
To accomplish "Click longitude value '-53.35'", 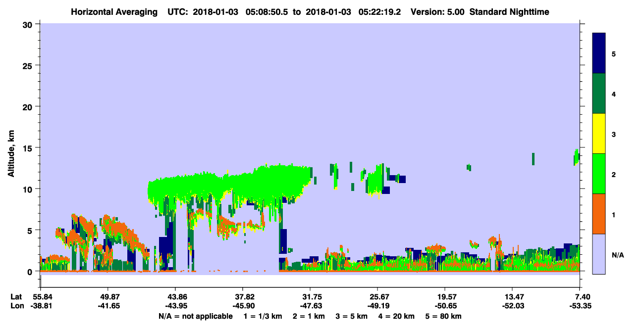I will [x=580, y=306].
